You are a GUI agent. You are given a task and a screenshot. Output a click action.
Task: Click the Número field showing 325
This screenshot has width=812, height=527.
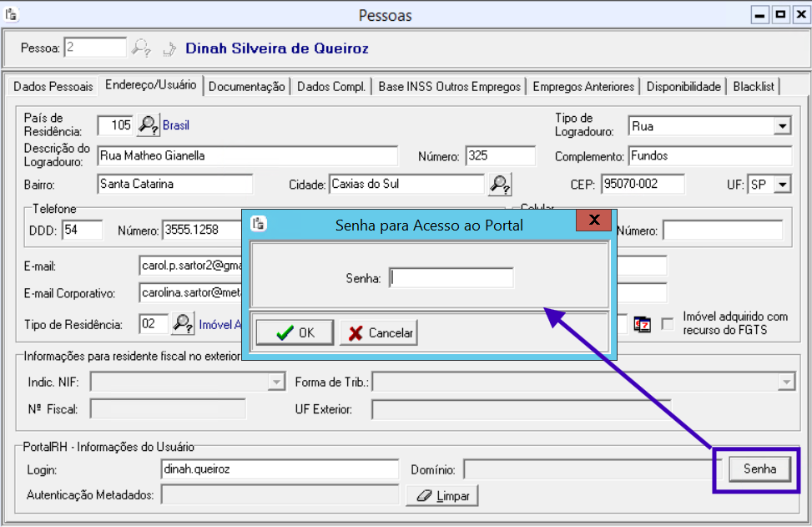500,155
